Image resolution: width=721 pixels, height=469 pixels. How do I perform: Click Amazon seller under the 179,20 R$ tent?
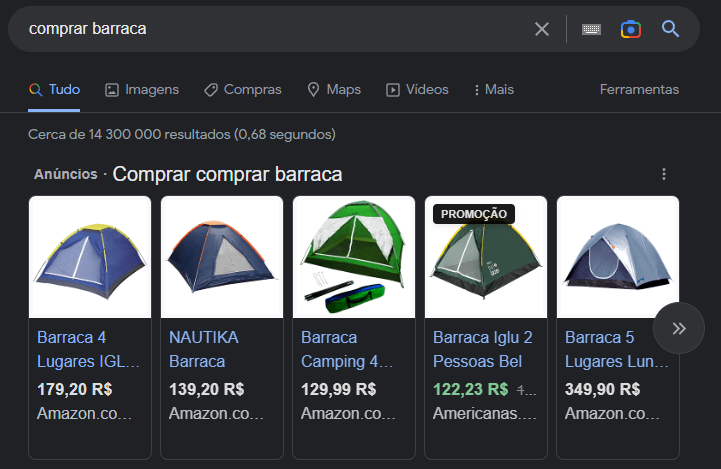85,413
